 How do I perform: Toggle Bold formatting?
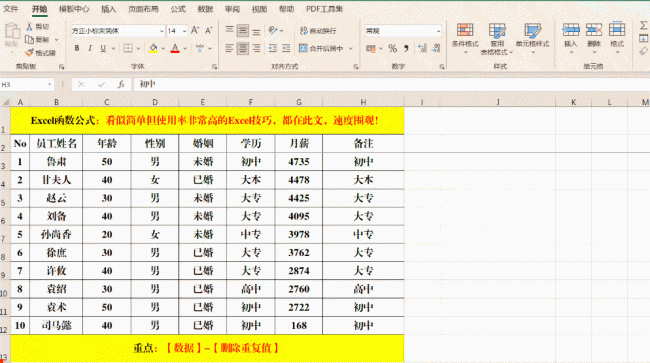point(77,48)
